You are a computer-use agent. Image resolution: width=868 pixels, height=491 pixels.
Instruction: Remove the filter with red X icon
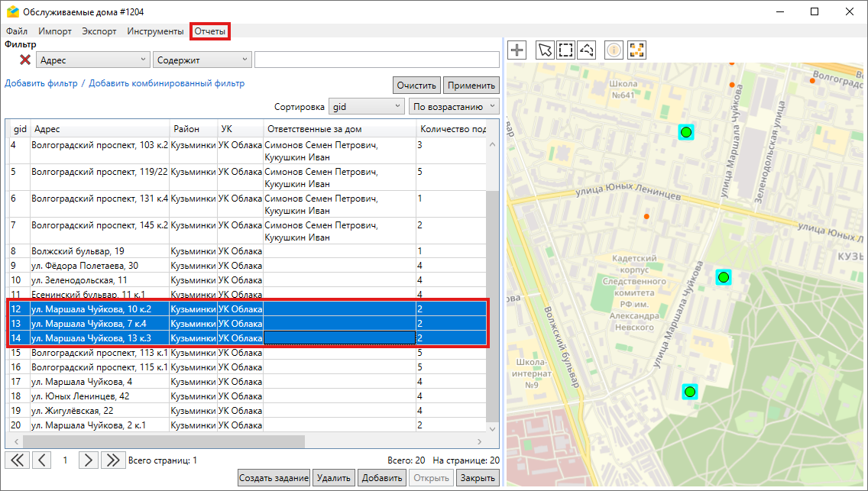pyautogui.click(x=25, y=60)
